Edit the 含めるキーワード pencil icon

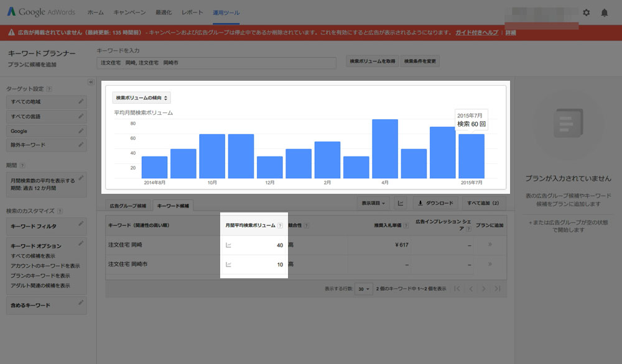click(x=81, y=303)
